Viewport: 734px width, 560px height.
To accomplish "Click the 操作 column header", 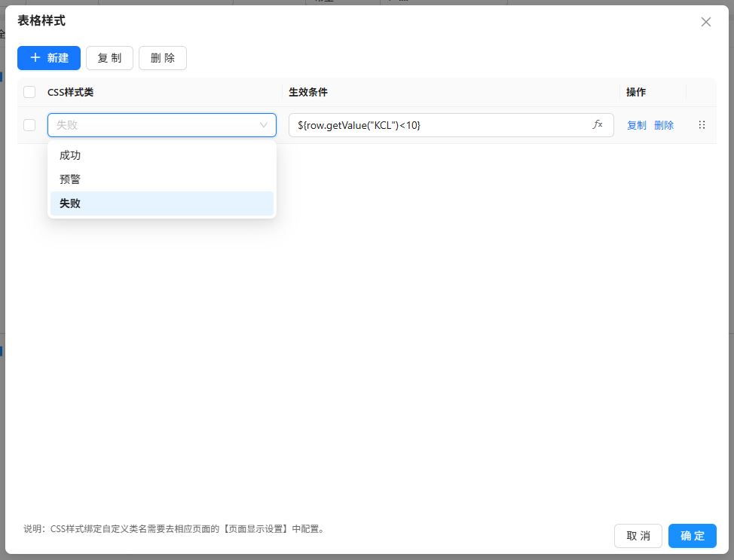I will coord(636,92).
